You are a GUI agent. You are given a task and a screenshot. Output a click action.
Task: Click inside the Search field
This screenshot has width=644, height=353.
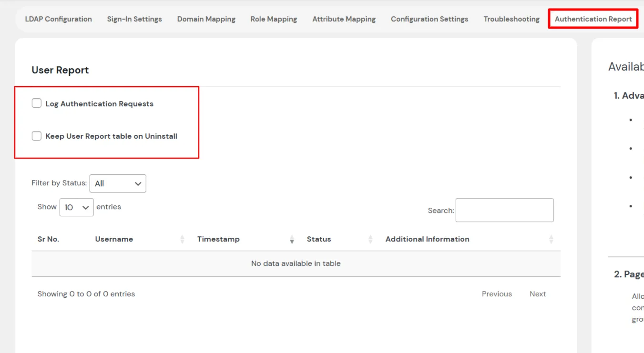504,210
